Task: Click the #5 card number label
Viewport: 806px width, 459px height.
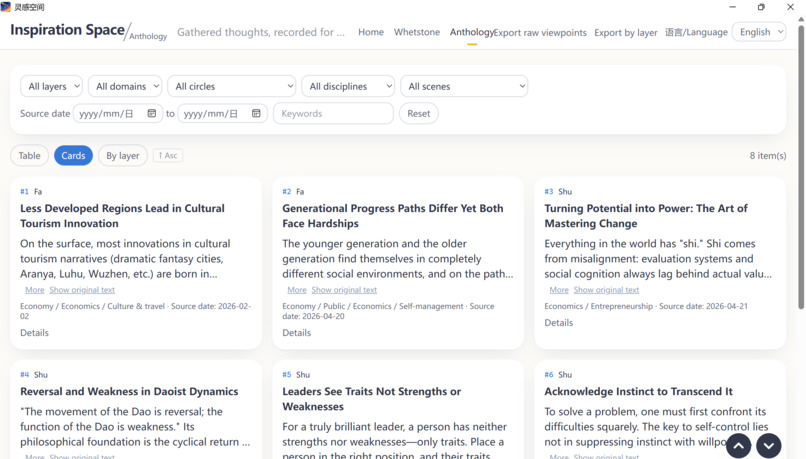Action: click(286, 375)
